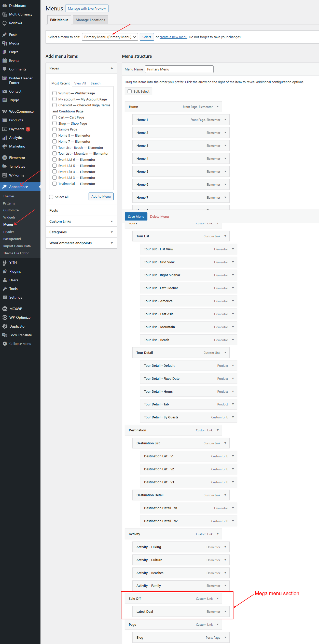Switch to Manage Locations tab
Viewport: 319px width, 644px height.
[90, 20]
